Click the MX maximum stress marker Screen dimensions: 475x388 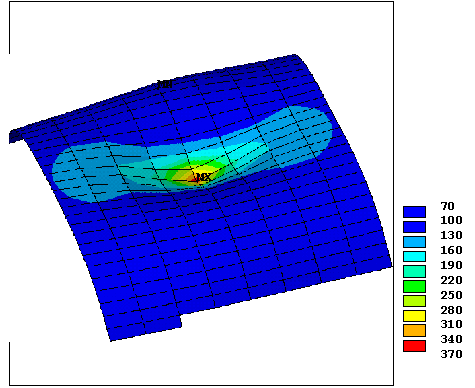(203, 177)
